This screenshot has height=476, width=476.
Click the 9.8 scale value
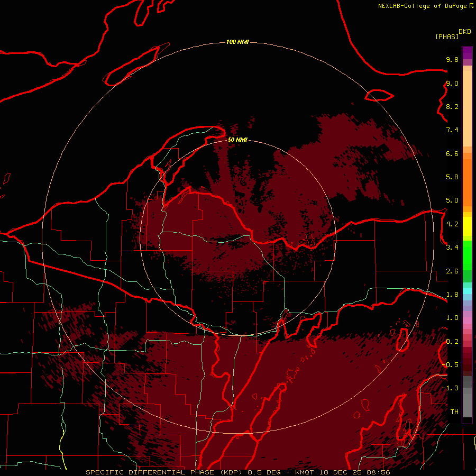(x=452, y=59)
